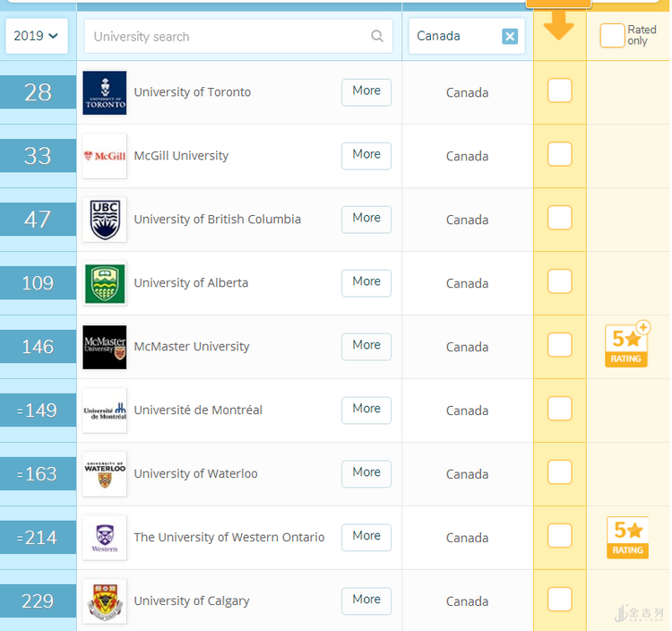Click the University of Alberta logo
Screen dimensions: 672x631
(105, 283)
